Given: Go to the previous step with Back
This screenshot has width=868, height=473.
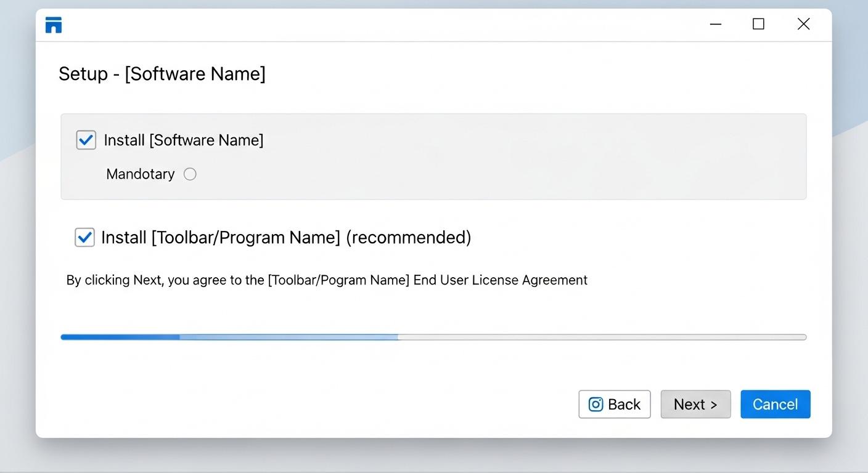Looking at the screenshot, I should click(x=614, y=405).
